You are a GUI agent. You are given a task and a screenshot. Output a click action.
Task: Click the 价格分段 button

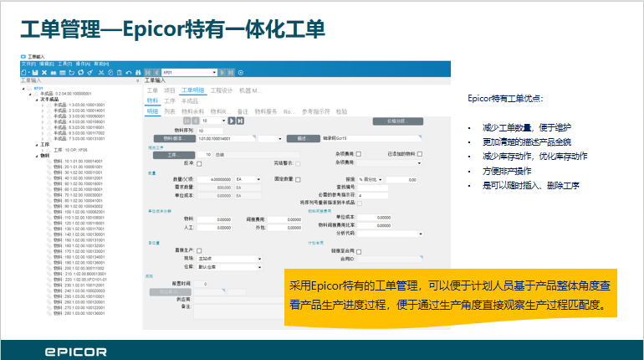(x=397, y=121)
